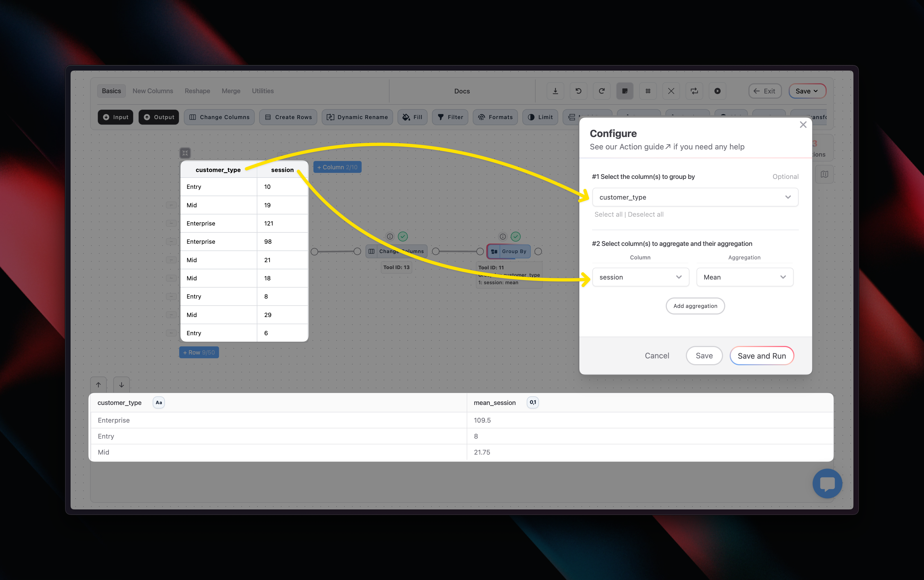
Task: Switch to the Merge tab
Action: pyautogui.click(x=231, y=91)
